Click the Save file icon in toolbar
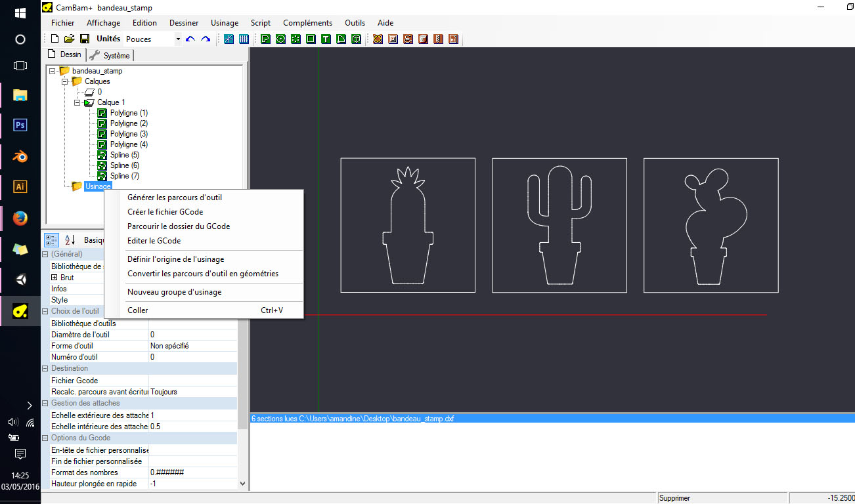The width and height of the screenshot is (855, 504). (x=85, y=39)
